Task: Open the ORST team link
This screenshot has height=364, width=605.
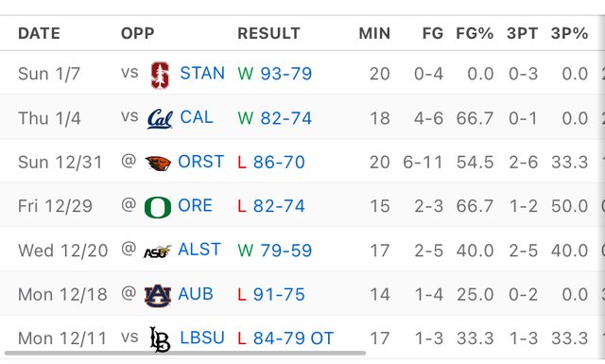Action: 200,162
